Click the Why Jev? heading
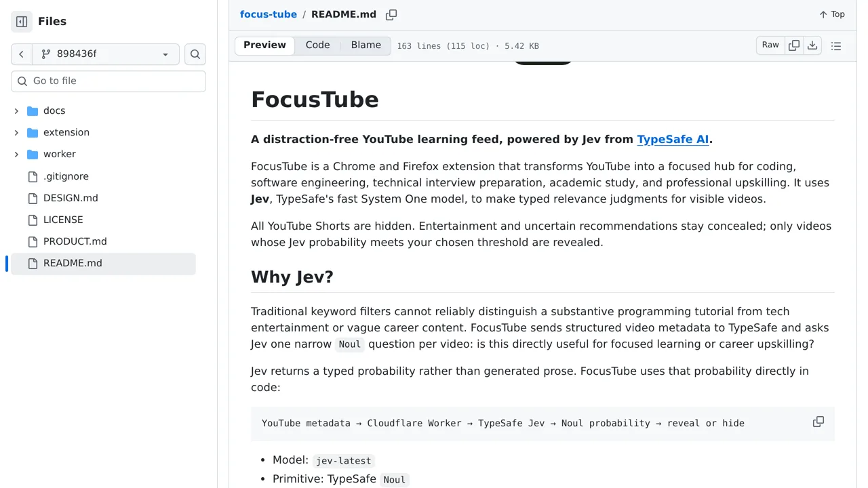Image resolution: width=868 pixels, height=488 pixels. click(292, 277)
